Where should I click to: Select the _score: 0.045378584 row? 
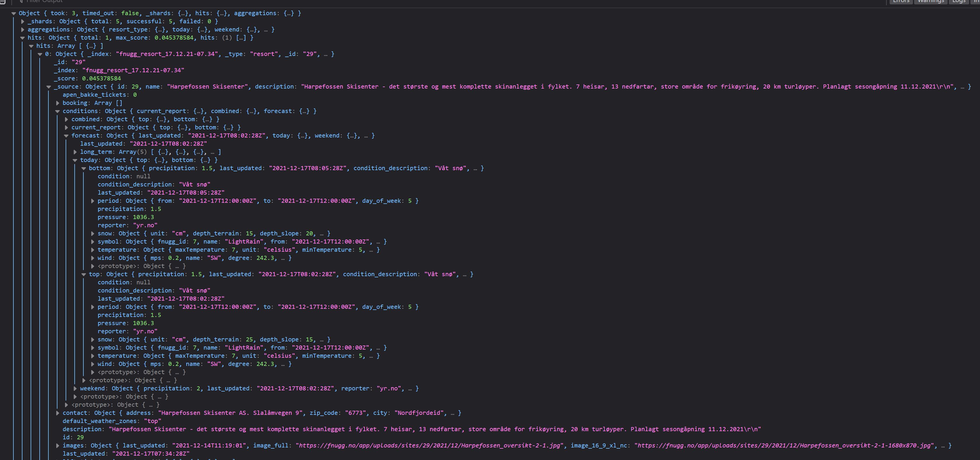tap(87, 79)
